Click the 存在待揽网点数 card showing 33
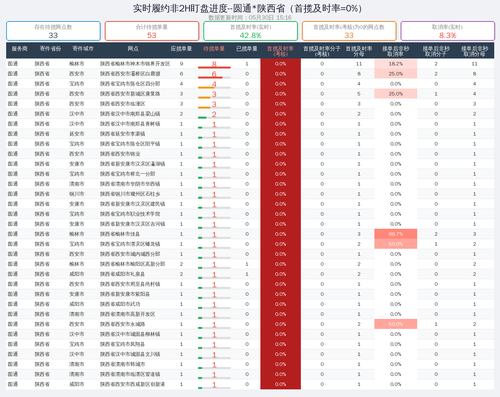The image size is (500, 397). point(53,31)
